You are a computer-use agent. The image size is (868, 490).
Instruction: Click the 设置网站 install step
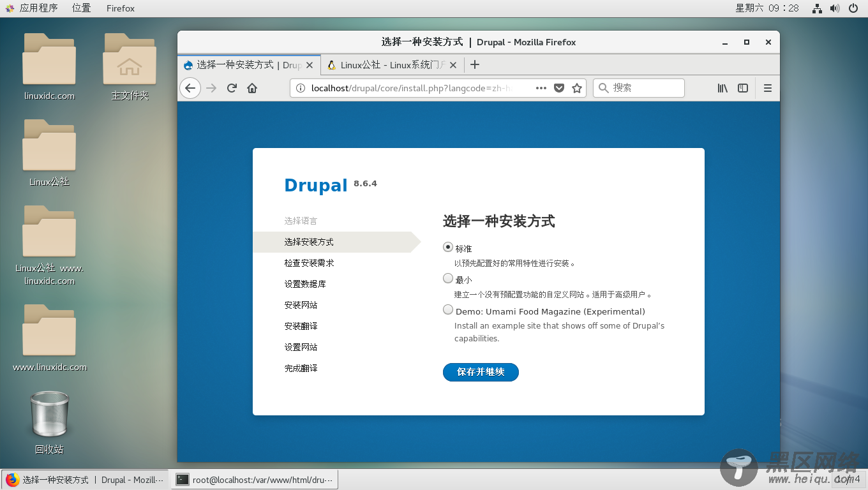(301, 347)
